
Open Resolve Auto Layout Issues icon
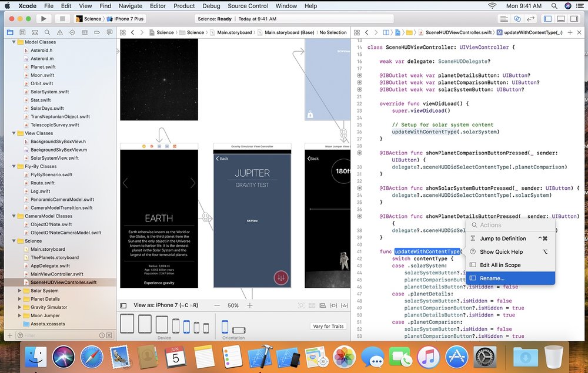tap(344, 305)
